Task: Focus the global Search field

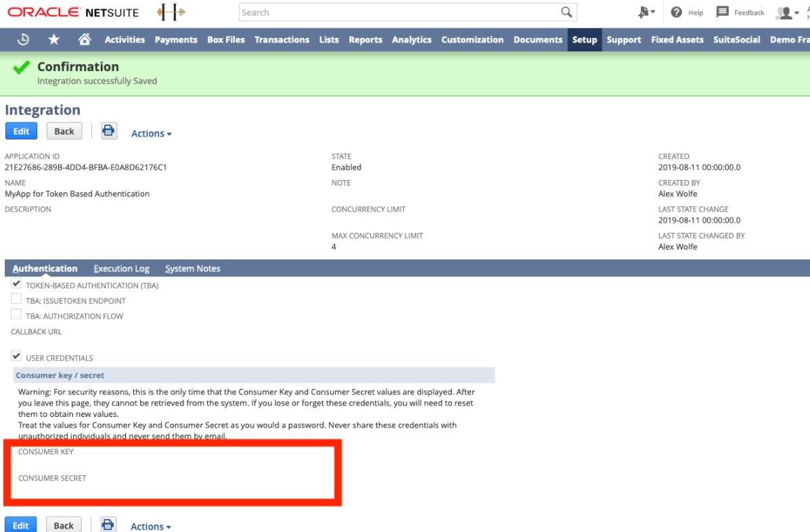Action: click(401, 12)
